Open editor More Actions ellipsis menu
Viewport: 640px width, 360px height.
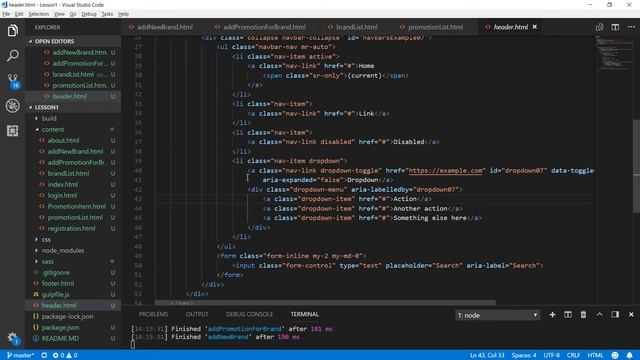point(631,27)
